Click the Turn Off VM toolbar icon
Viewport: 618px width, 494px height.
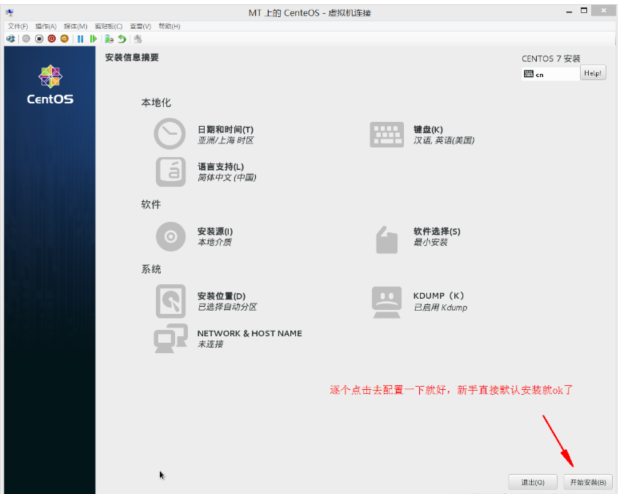click(39, 39)
